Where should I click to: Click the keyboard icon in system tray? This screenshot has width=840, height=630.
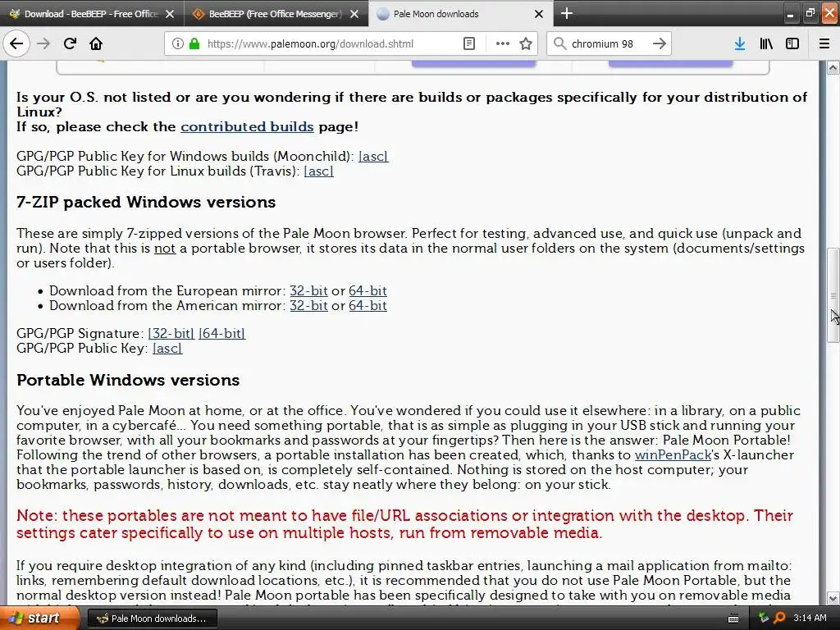pyautogui.click(x=733, y=619)
